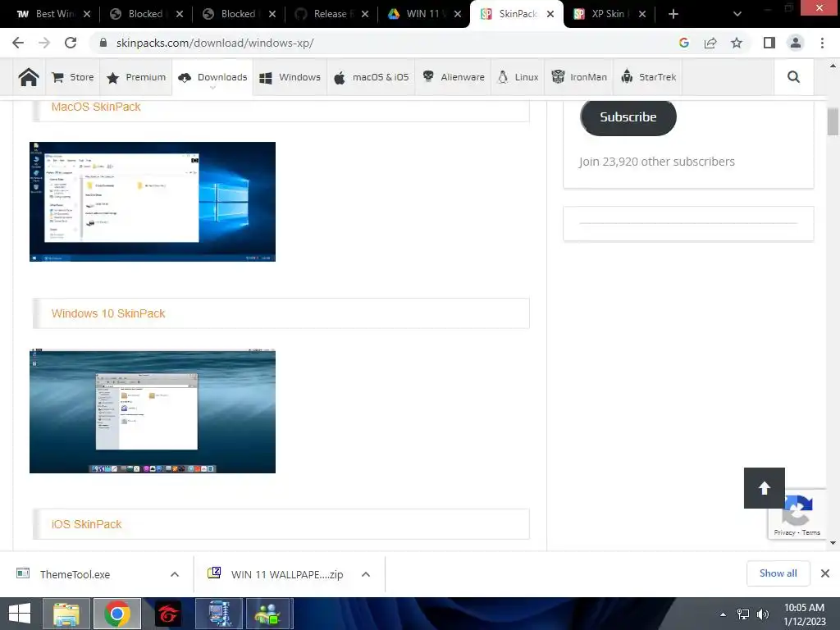Open the WIN 11 WALLPAPE zip download
Image resolution: width=840 pixels, height=630 pixels.
coord(276,574)
